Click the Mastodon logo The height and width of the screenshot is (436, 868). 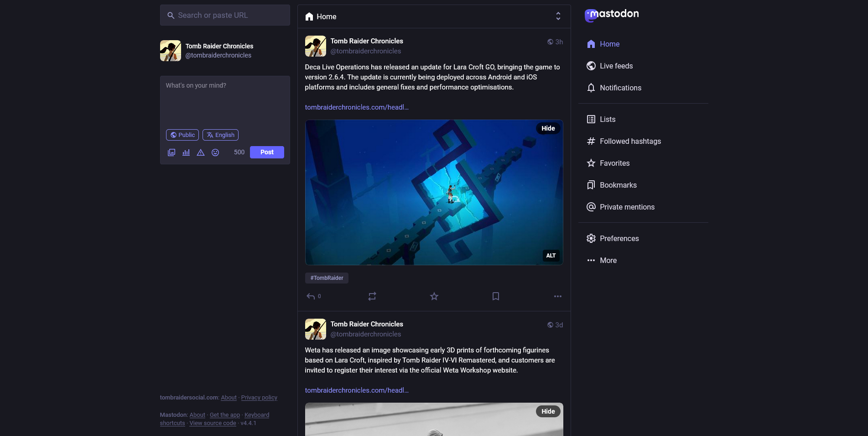point(612,15)
